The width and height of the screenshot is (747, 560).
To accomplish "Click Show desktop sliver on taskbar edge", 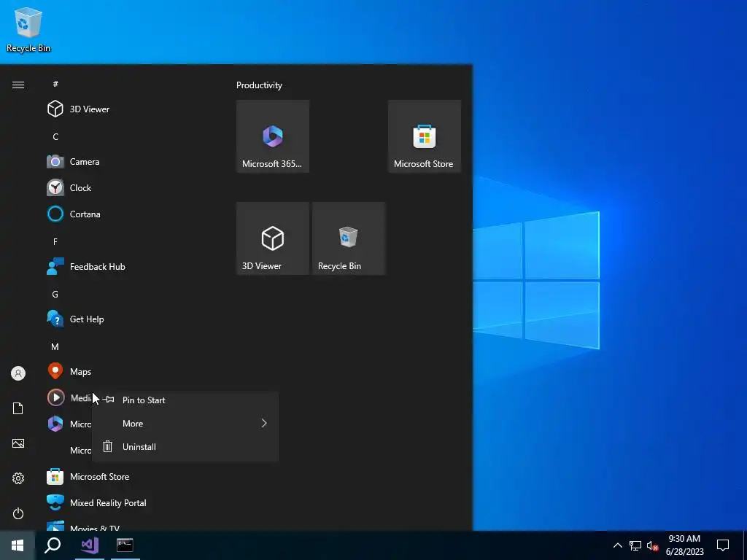I will click(x=745, y=545).
